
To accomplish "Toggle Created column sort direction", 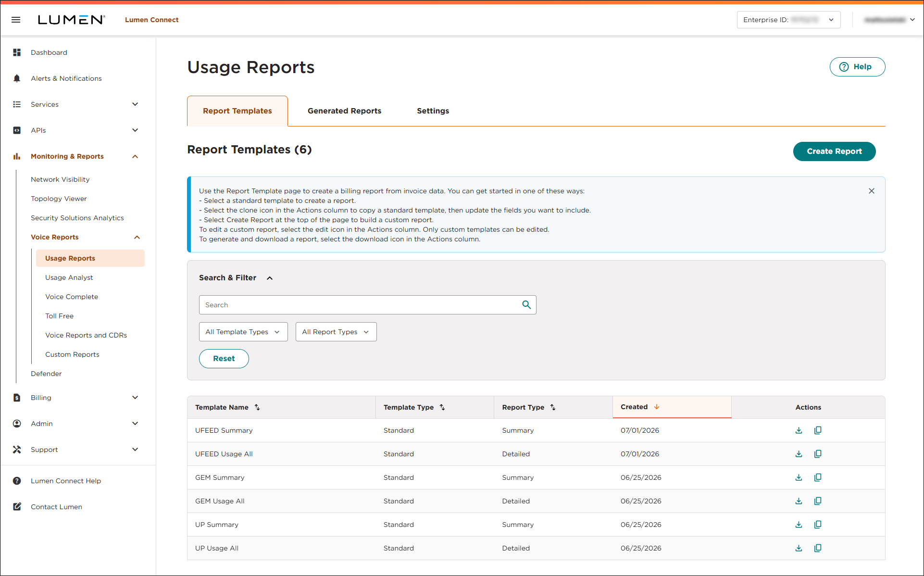I will (657, 407).
